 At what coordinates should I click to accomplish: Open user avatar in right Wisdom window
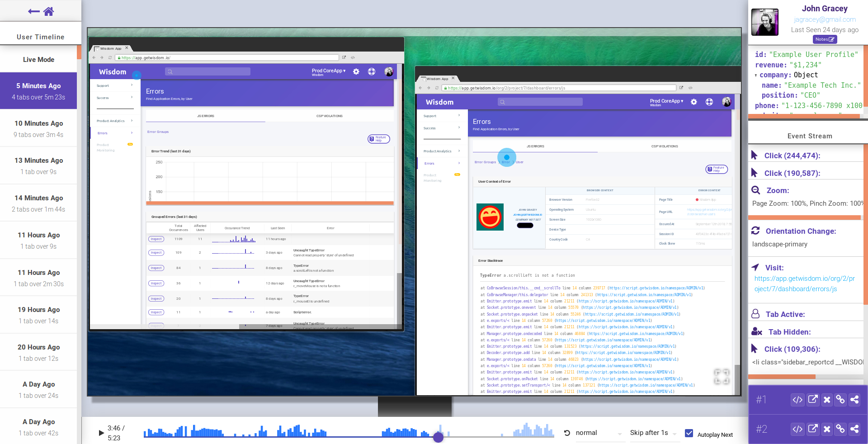726,102
